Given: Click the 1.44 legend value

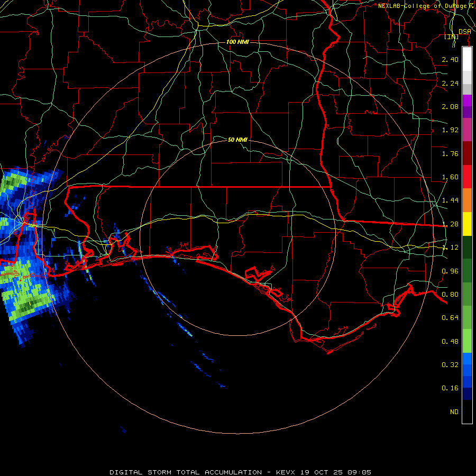Looking at the screenshot, I should click(x=450, y=200).
